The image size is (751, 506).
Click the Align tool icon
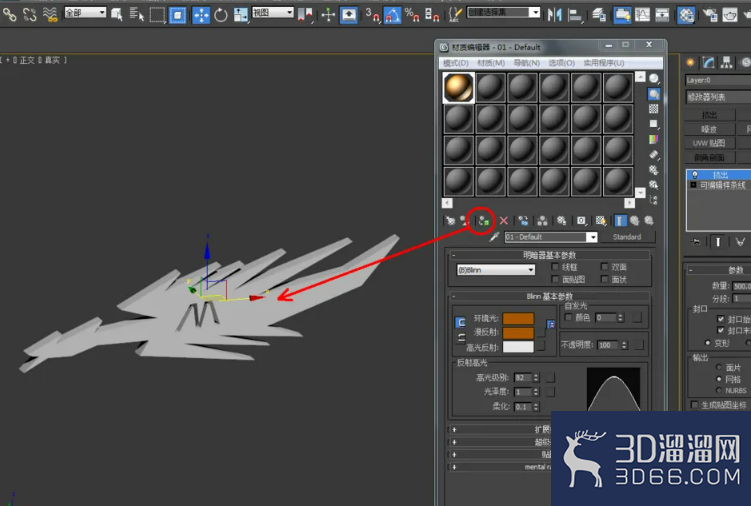point(574,15)
